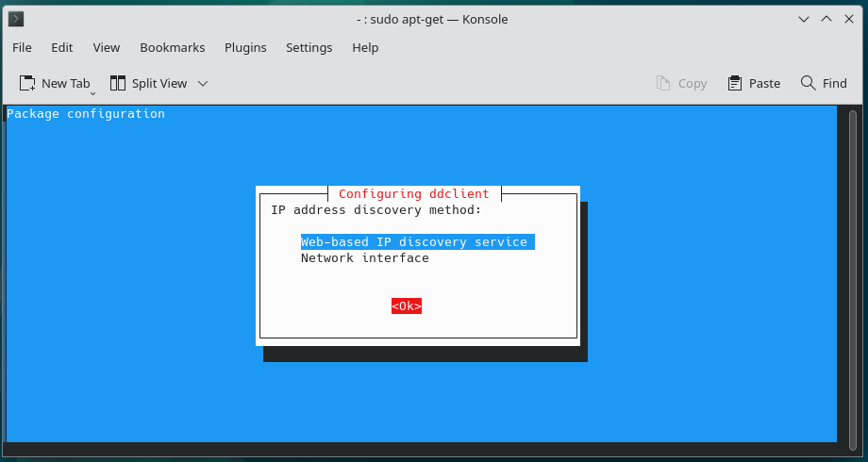
Task: Select Web-based IP discovery service option
Action: pyautogui.click(x=417, y=241)
